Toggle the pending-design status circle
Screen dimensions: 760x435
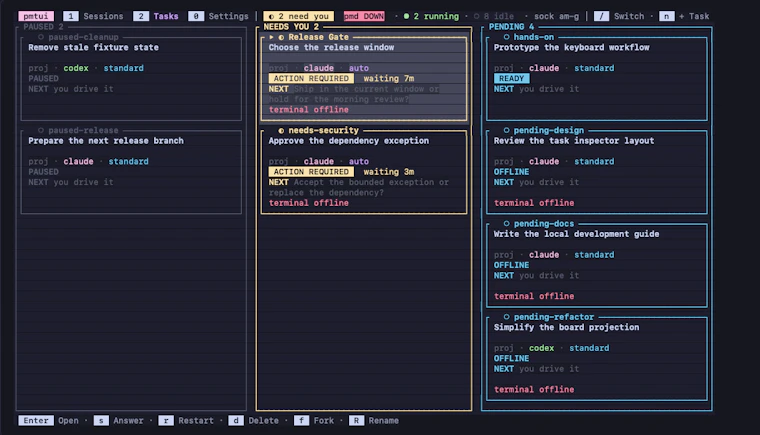click(x=507, y=130)
